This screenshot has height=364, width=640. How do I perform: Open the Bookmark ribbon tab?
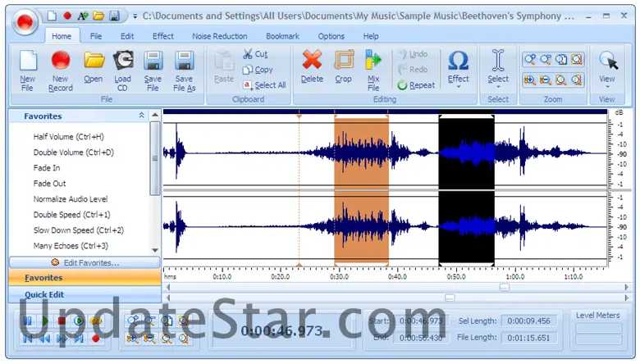pos(283,36)
